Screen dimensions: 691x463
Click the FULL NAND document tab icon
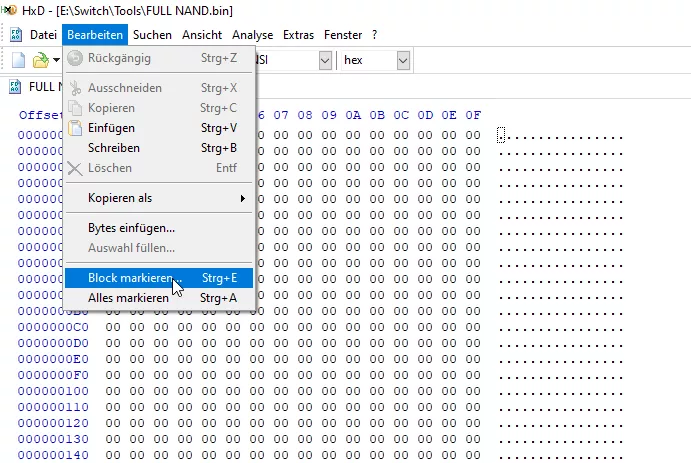pyautogui.click(x=15, y=87)
